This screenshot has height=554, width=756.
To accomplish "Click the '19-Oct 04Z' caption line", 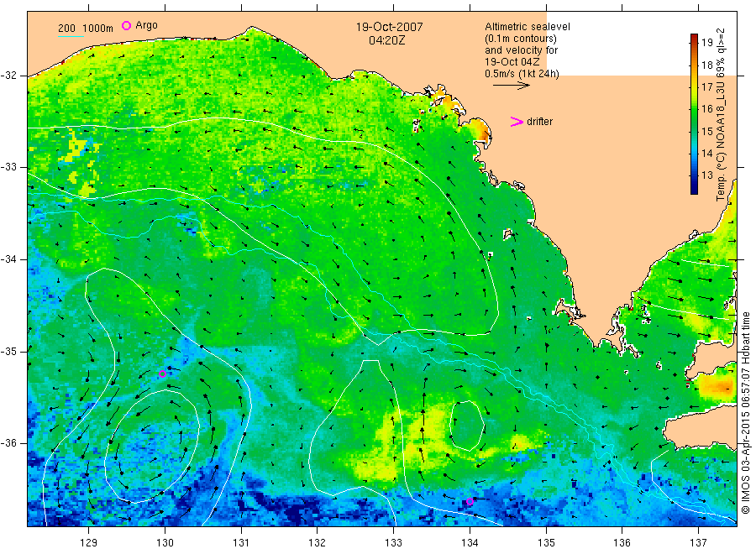I will point(512,62).
